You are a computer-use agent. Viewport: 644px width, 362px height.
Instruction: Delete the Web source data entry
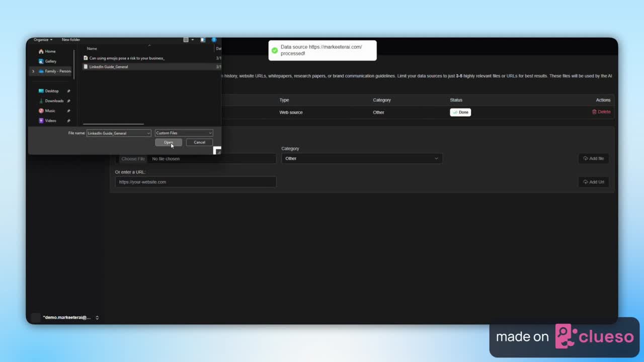click(x=601, y=112)
